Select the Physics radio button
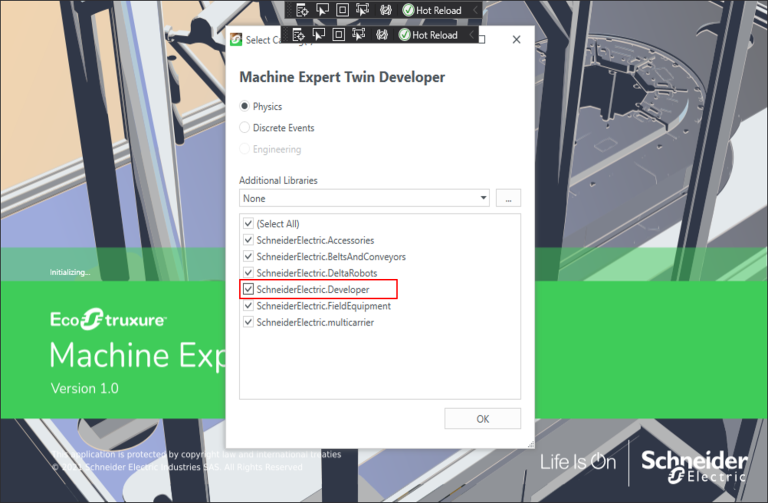This screenshot has height=503, width=768. pos(244,106)
